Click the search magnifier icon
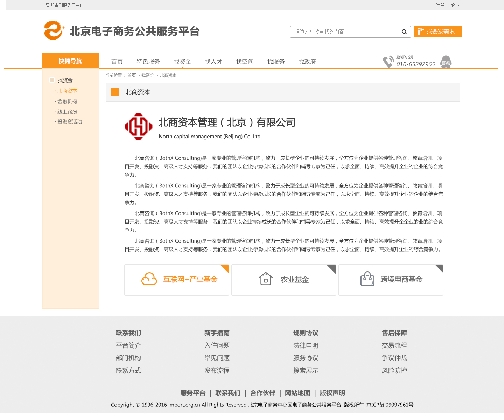Image resolution: width=504 pixels, height=420 pixels. point(404,32)
